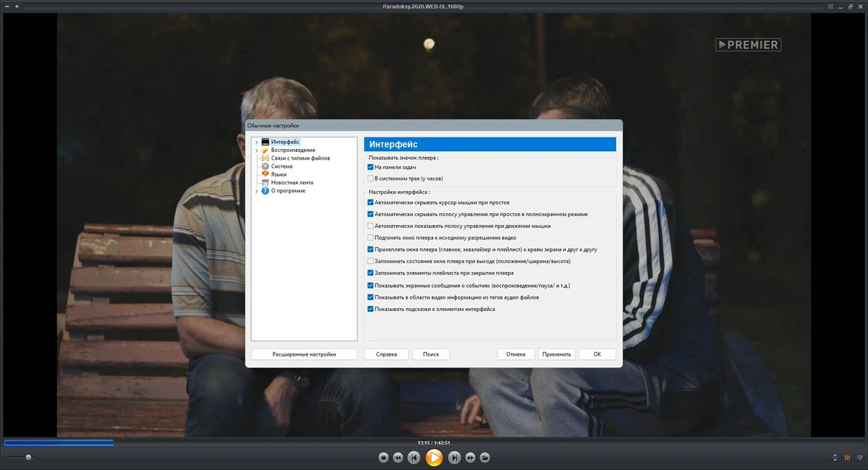Confirm settings with OK button

(x=597, y=354)
